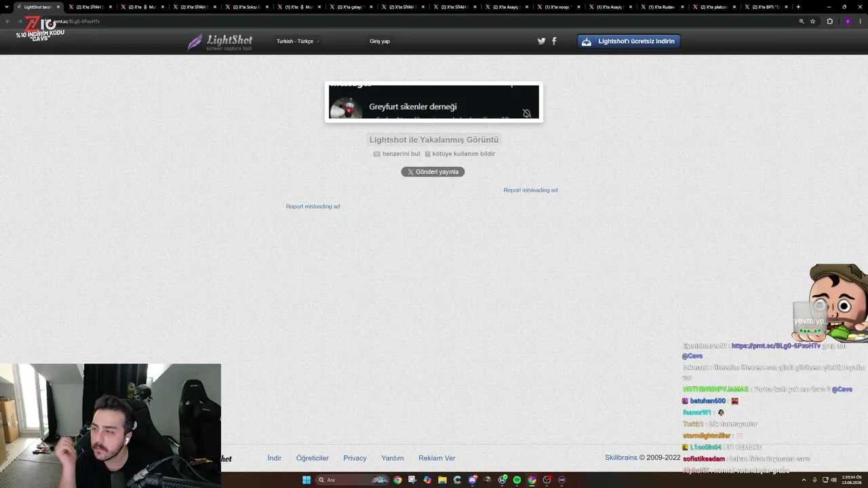Viewport: 868px width, 488px height.
Task: Open the Öğreticiler footer link
Action: pos(313,458)
